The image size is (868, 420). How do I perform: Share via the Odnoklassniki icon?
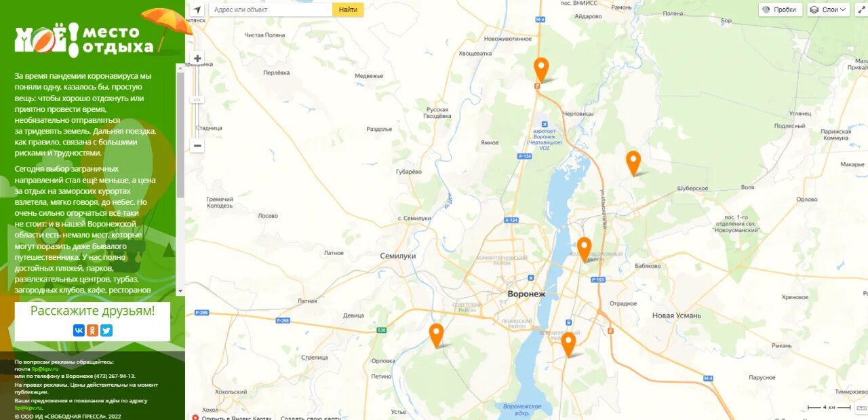(93, 330)
